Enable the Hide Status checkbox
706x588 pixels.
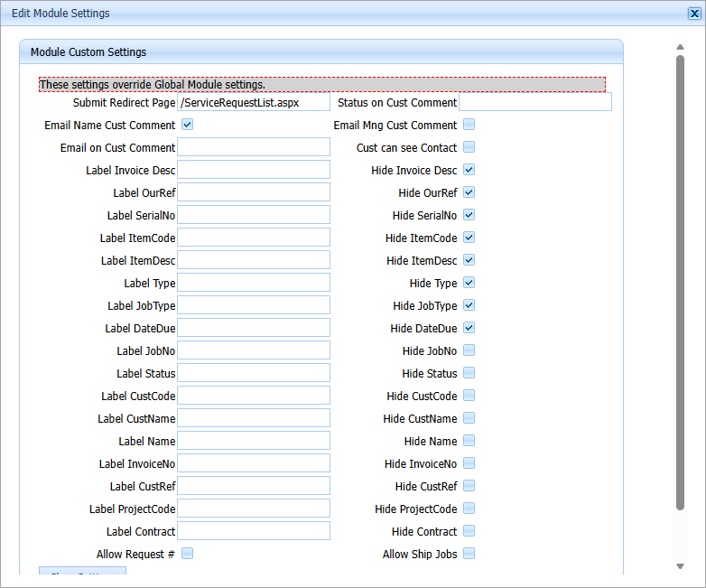click(x=469, y=373)
